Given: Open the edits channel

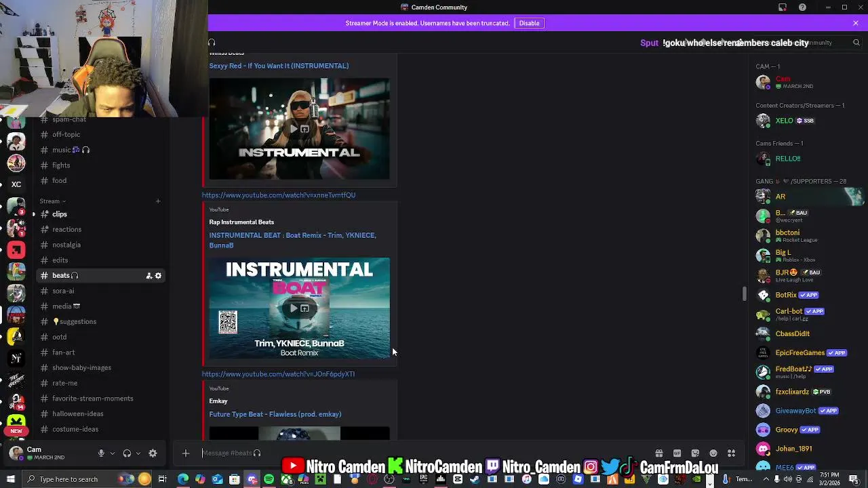Looking at the screenshot, I should (102, 260).
